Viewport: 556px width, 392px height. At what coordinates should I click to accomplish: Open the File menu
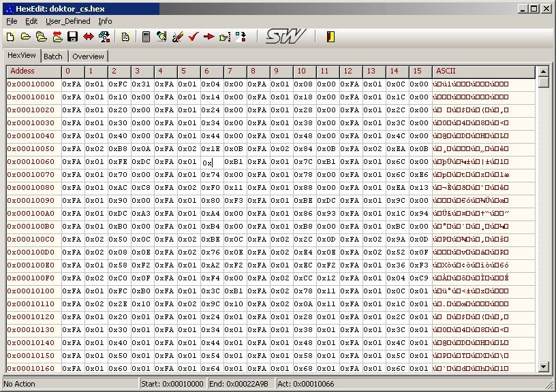pos(12,21)
